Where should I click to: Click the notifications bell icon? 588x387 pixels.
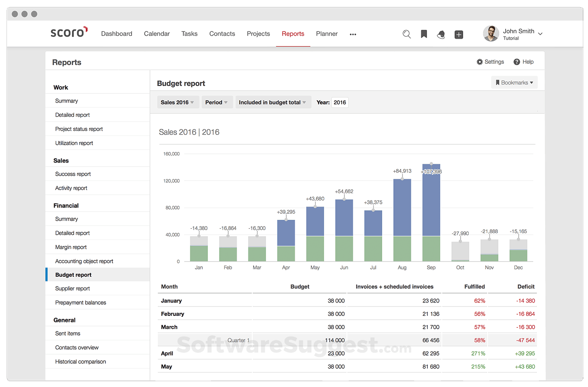tap(441, 34)
